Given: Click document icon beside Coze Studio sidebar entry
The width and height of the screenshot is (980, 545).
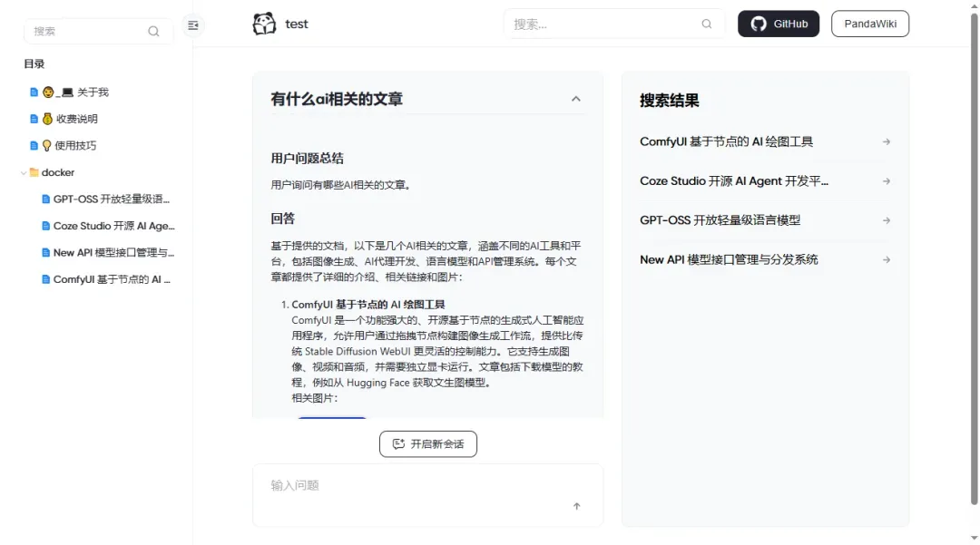Looking at the screenshot, I should (45, 226).
